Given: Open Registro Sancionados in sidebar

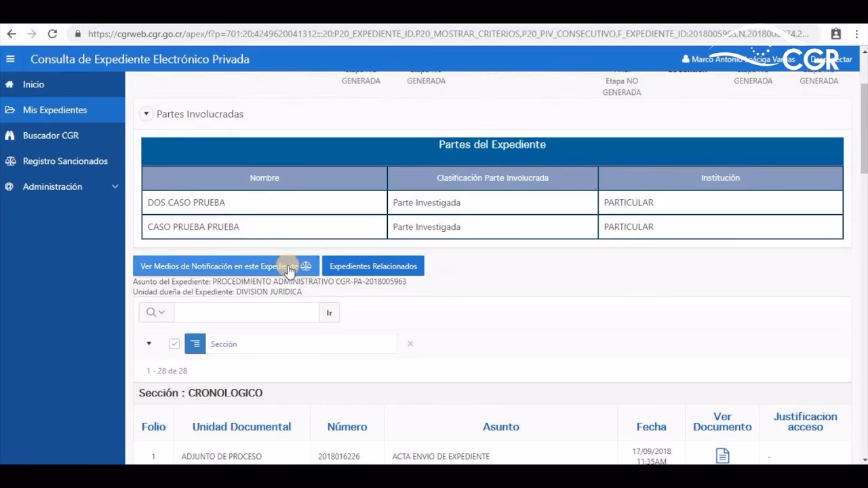Looking at the screenshot, I should pos(65,161).
